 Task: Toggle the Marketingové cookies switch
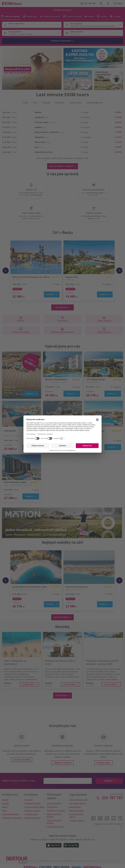(37, 438)
